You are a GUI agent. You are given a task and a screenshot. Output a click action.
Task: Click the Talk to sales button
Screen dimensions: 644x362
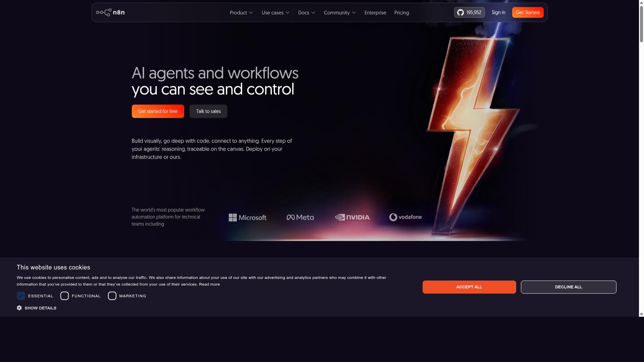click(208, 111)
